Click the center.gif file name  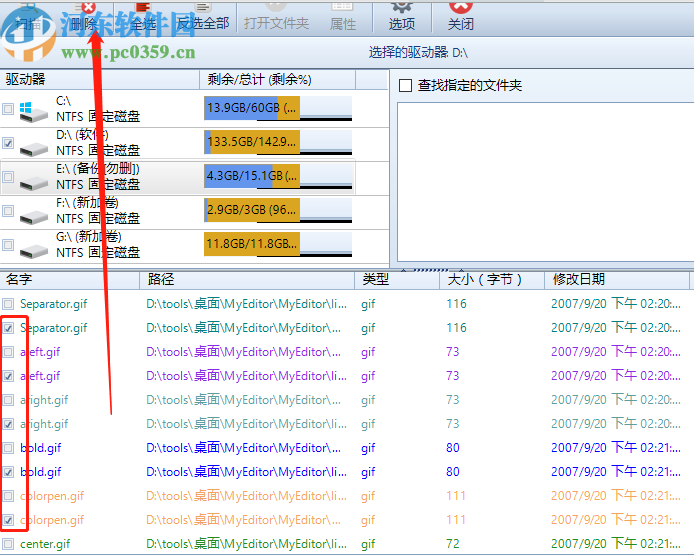click(45, 544)
